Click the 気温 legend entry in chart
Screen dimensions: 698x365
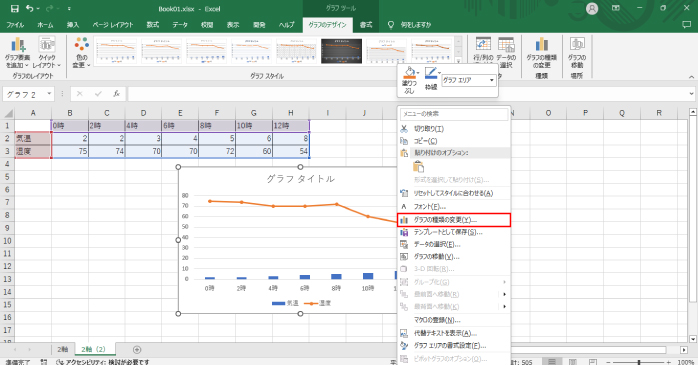click(x=285, y=303)
